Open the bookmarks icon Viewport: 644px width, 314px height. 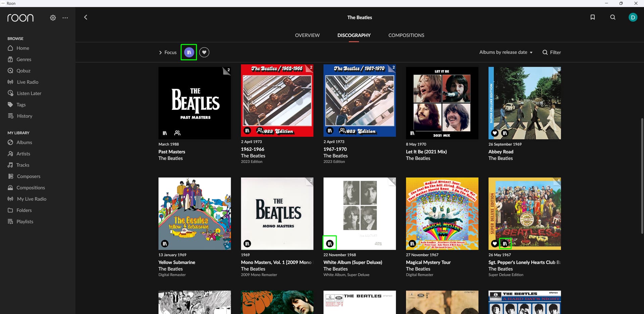[x=593, y=17]
